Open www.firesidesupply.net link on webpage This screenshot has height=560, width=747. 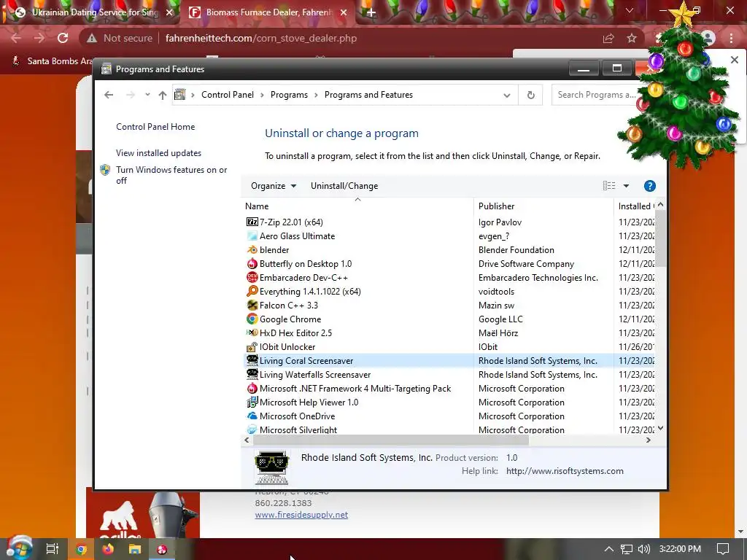tap(301, 515)
